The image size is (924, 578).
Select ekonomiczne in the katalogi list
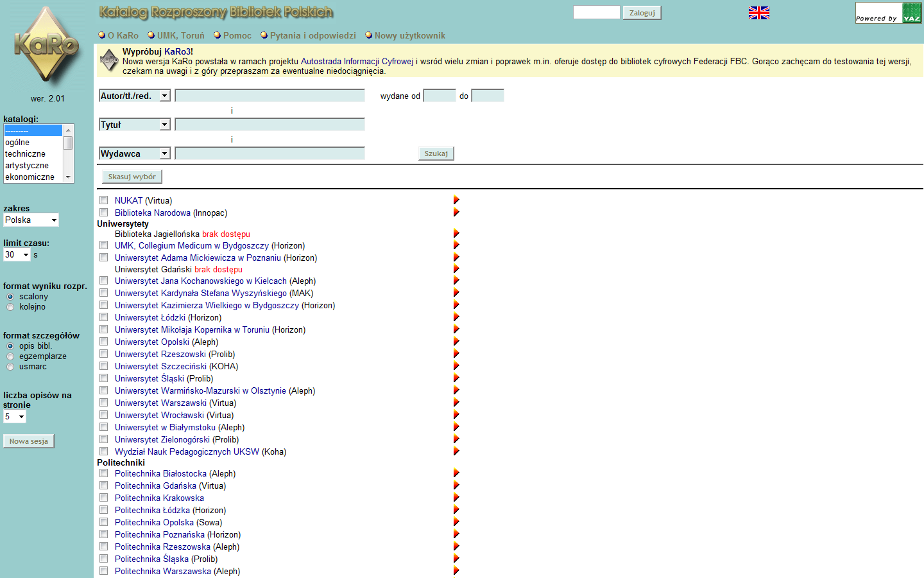point(33,177)
